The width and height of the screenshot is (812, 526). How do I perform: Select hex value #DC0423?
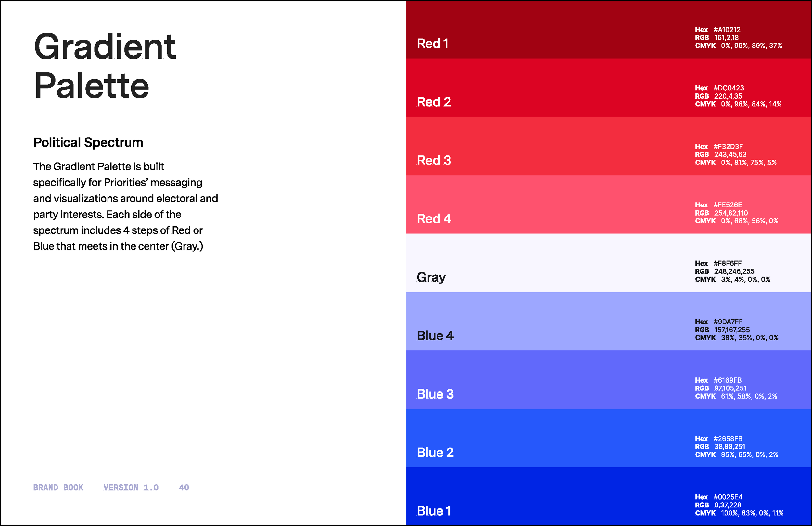[x=729, y=88]
